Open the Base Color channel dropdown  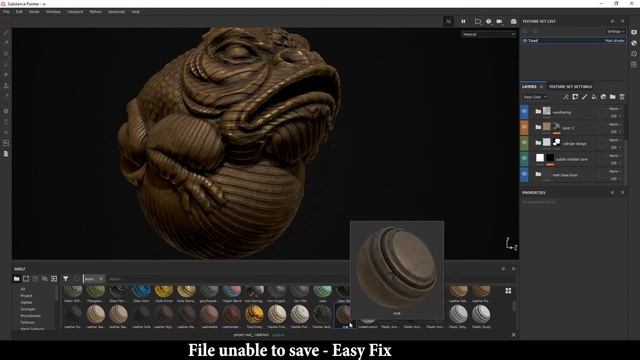pyautogui.click(x=535, y=97)
